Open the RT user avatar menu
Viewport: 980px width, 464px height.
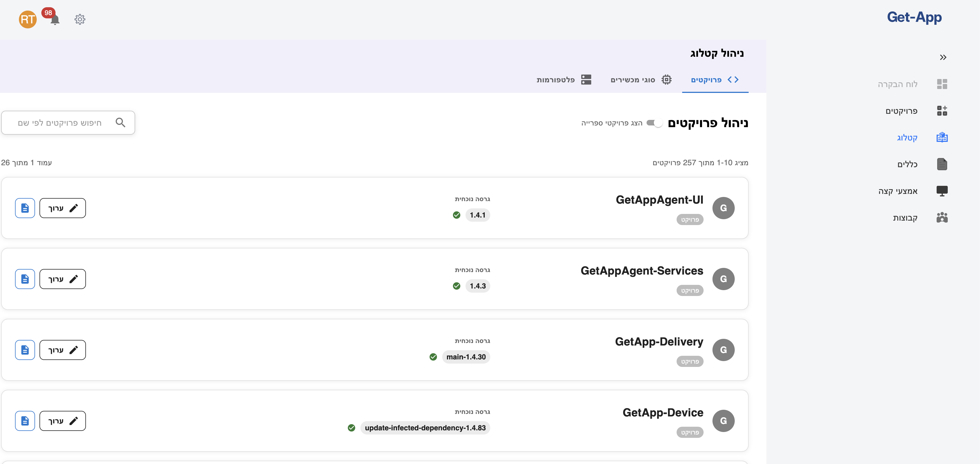(x=28, y=19)
